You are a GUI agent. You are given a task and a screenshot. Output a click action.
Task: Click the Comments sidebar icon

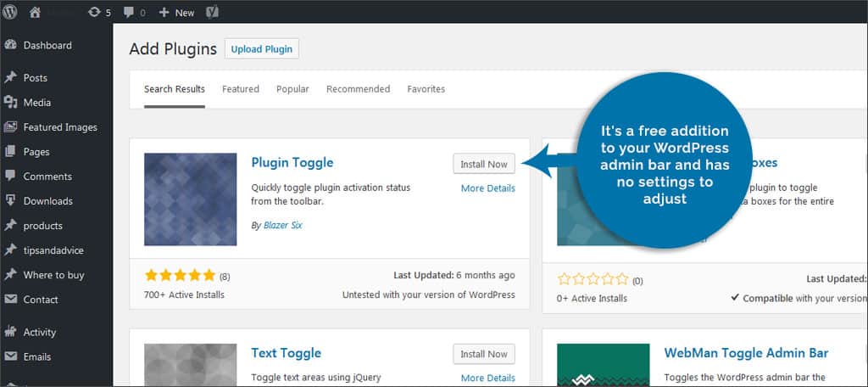(x=10, y=177)
